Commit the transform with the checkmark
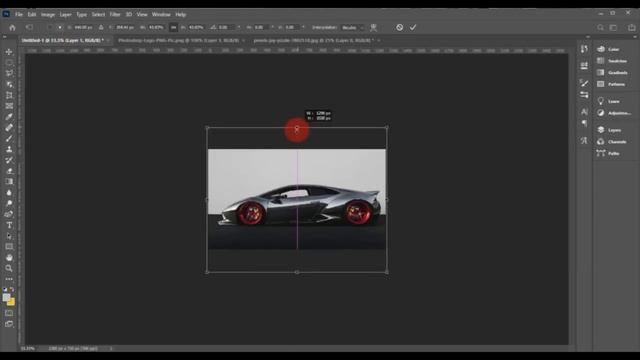640x360 pixels. tap(413, 27)
